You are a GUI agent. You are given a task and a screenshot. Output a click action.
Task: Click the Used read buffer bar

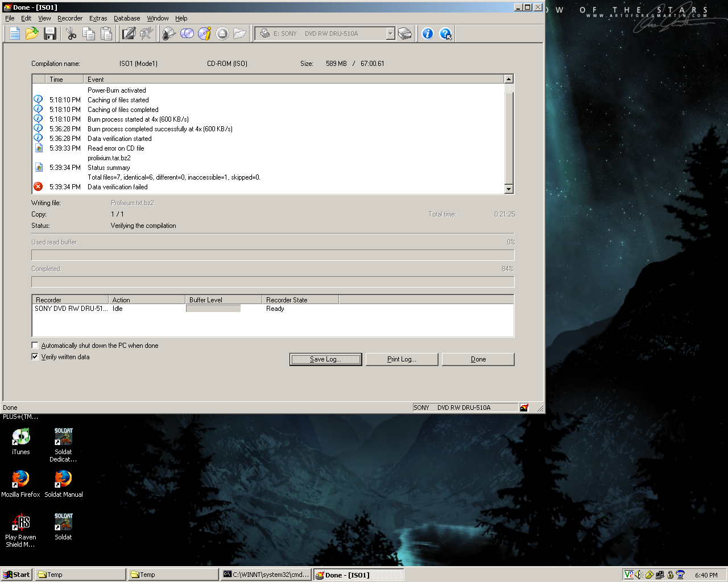tap(273, 255)
